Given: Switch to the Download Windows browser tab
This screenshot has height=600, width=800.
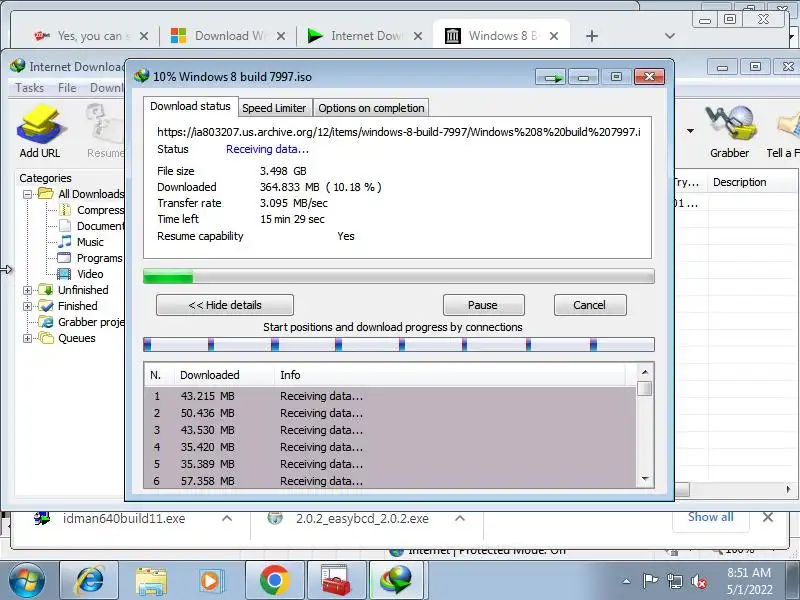Looking at the screenshot, I should (228, 36).
